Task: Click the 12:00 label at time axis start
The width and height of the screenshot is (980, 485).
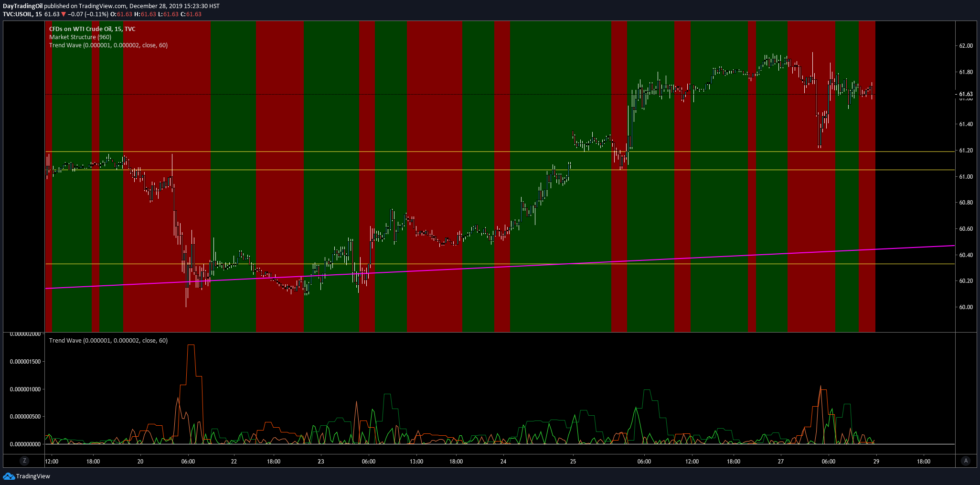Action: pos(52,462)
